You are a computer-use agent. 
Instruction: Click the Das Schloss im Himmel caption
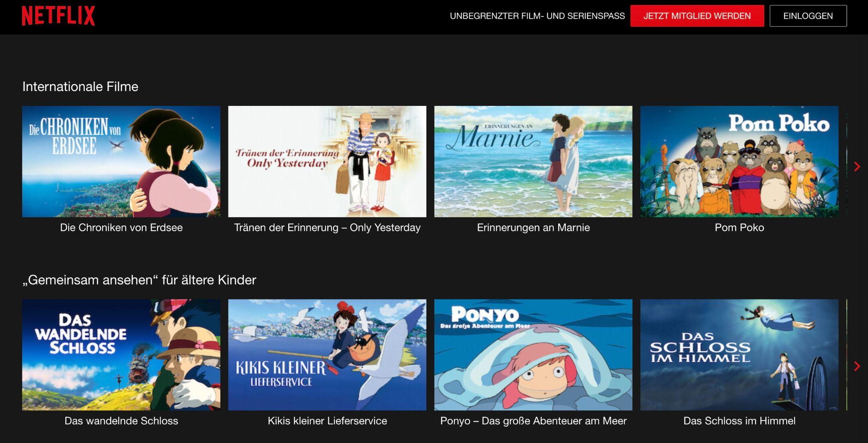739,421
